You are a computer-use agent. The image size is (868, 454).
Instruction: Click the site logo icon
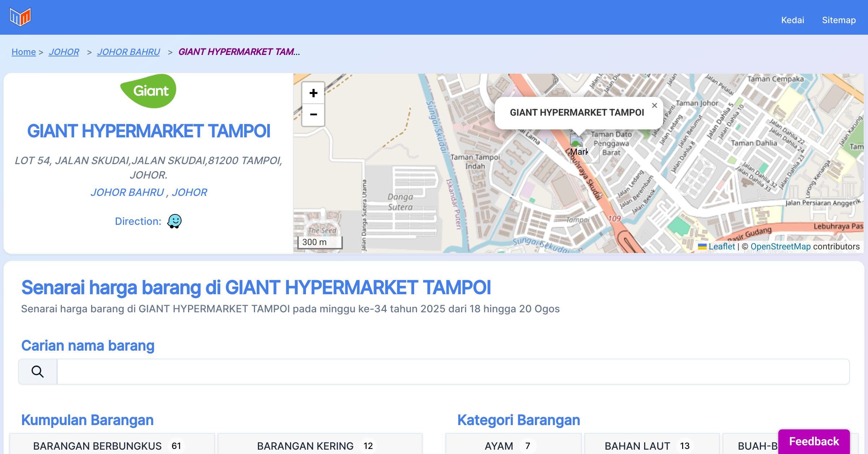[x=20, y=17]
